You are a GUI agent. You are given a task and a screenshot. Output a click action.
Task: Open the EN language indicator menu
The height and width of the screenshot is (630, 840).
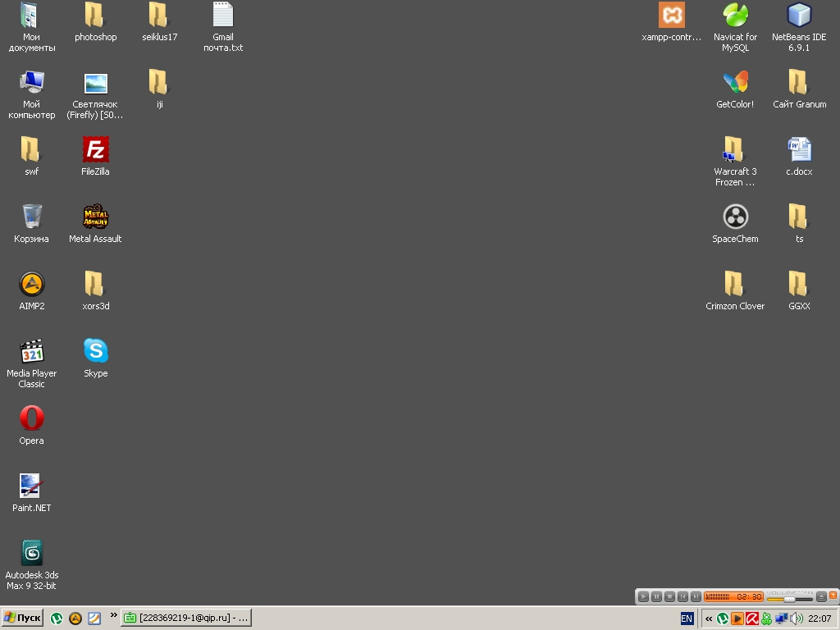coord(687,619)
